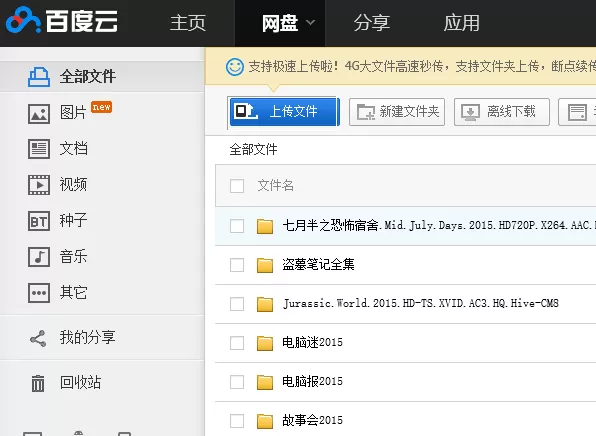Screen dimensions: 596x436
Task: Click the 视频 film icon in sidebar
Action: (x=39, y=185)
